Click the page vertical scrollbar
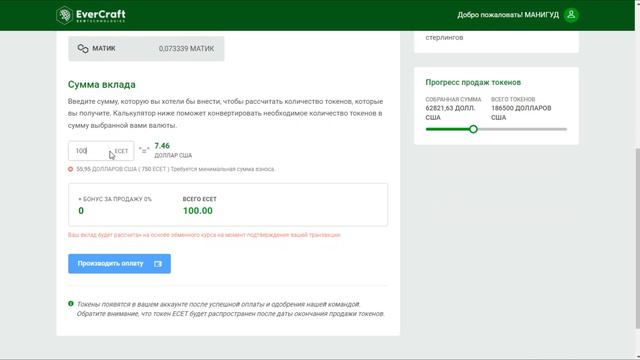640x360 pixels. click(637, 238)
